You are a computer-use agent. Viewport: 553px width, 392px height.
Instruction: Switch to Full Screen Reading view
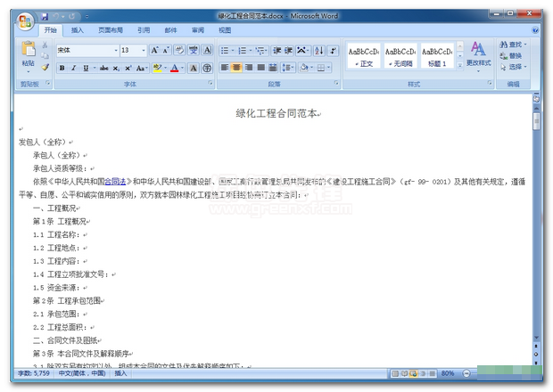[404, 373]
